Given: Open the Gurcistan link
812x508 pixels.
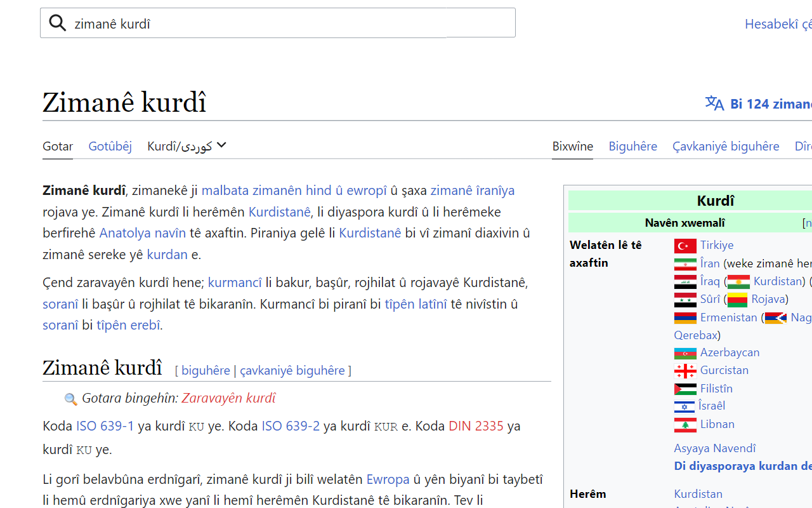Looking at the screenshot, I should point(724,370).
